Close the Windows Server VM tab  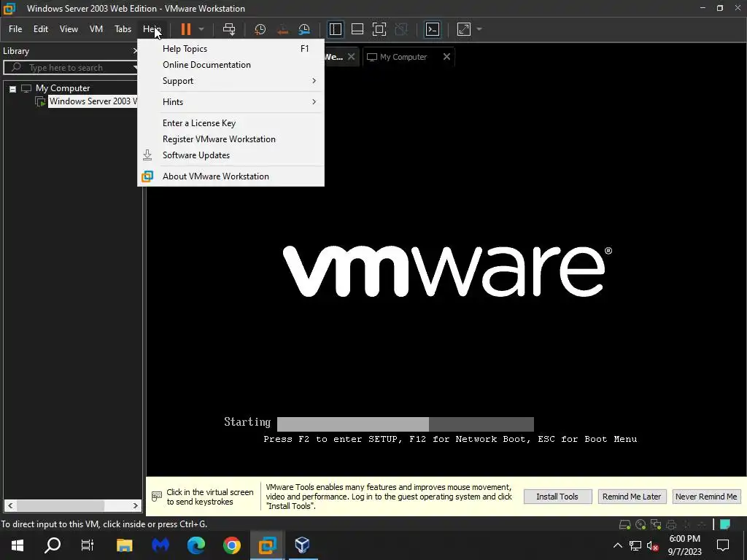point(351,57)
